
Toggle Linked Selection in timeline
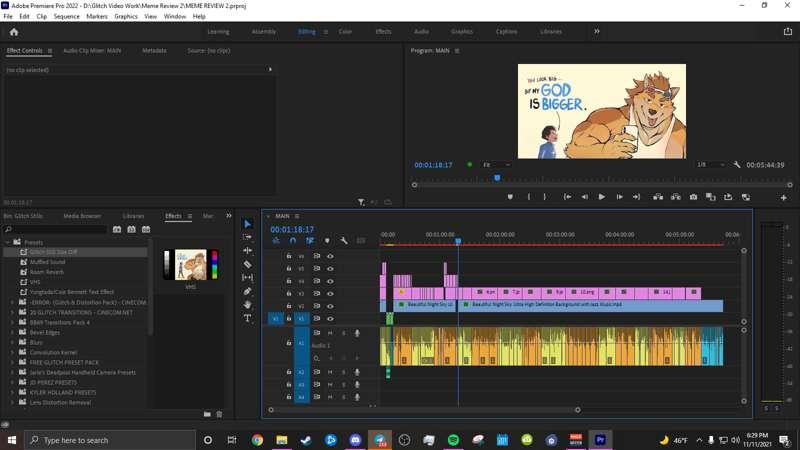(x=310, y=240)
